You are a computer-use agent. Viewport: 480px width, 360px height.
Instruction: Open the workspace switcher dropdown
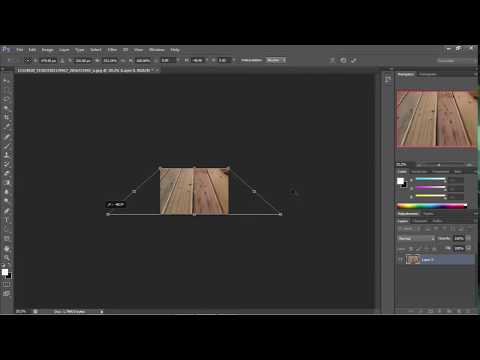pyautogui.click(x=456, y=61)
